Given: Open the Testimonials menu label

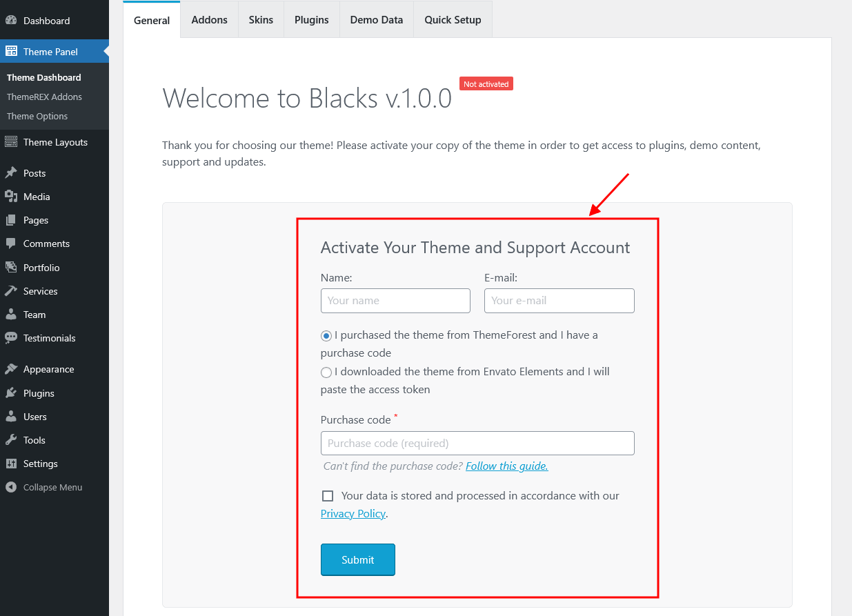Looking at the screenshot, I should 50,338.
